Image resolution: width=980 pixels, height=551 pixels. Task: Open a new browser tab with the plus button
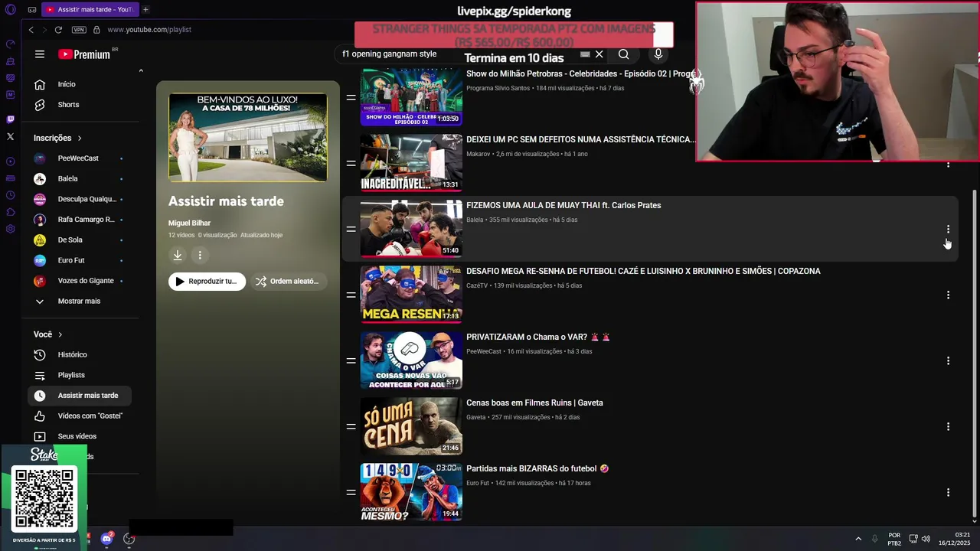click(145, 9)
